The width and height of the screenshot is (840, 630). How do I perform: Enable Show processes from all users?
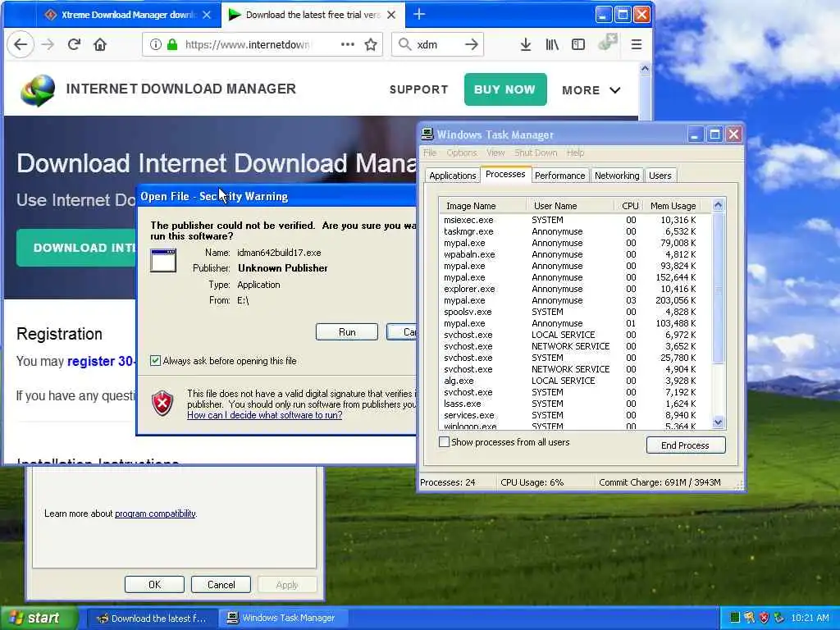point(444,442)
